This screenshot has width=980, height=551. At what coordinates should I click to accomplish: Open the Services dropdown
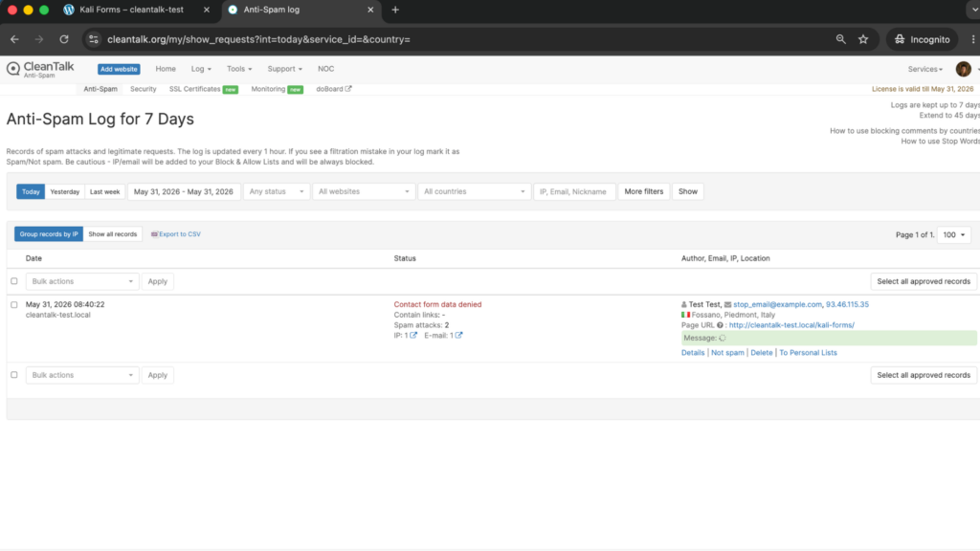(925, 69)
